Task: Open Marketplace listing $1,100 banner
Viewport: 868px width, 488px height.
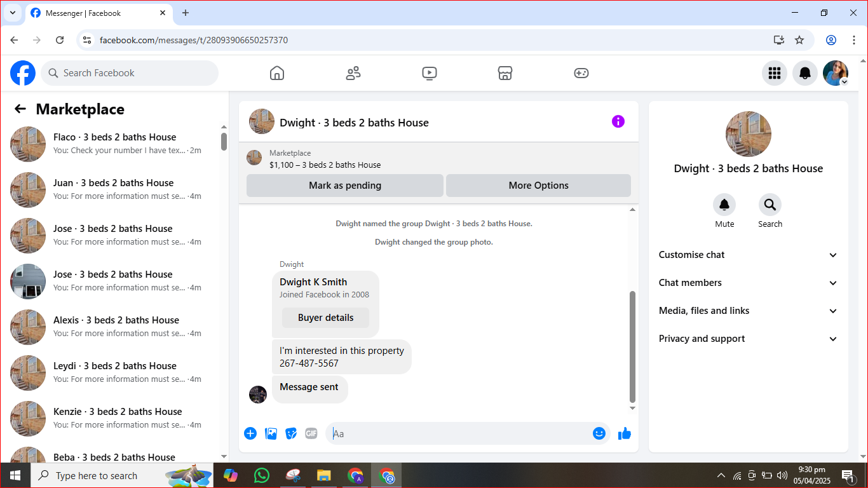Action: coord(438,159)
